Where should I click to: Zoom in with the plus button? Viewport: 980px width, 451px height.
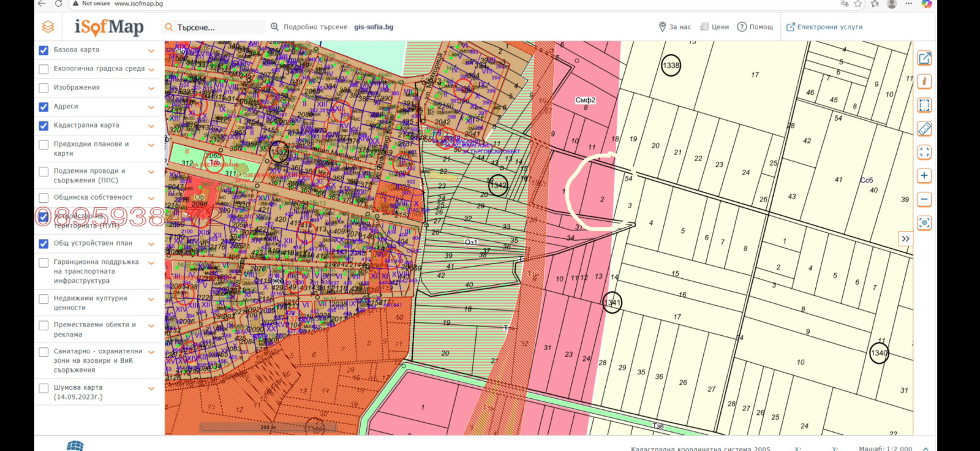(x=924, y=176)
